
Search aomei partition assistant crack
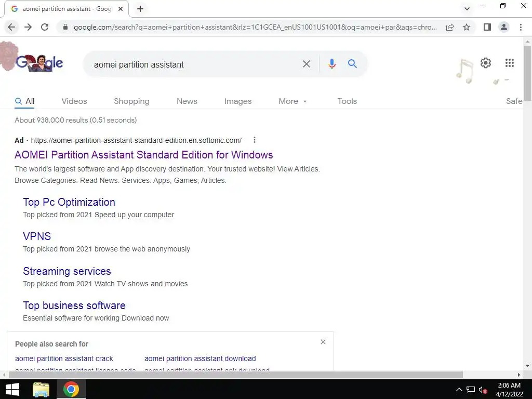(x=64, y=358)
